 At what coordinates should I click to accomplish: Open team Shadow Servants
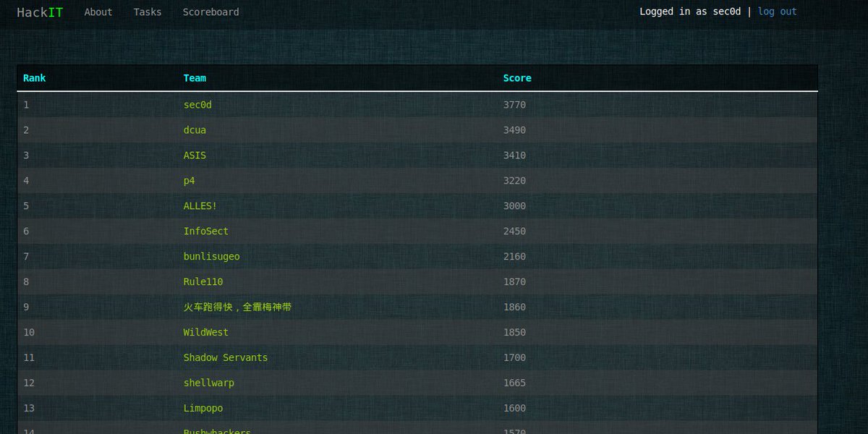(x=226, y=358)
